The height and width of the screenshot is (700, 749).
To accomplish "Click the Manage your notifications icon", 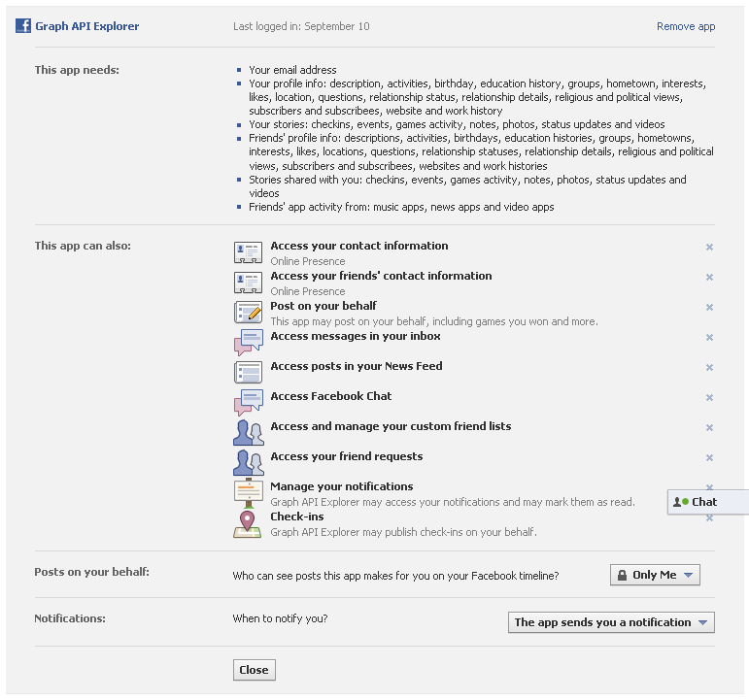I will point(248,492).
